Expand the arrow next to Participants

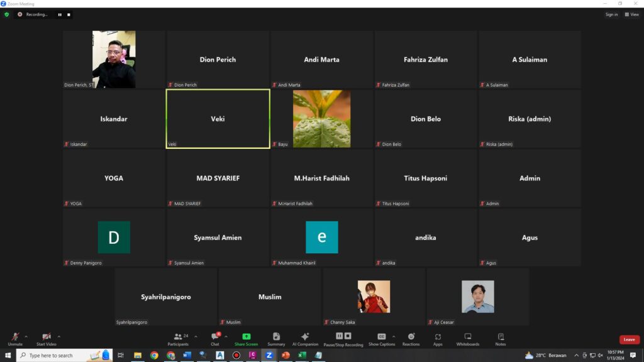coord(196,336)
